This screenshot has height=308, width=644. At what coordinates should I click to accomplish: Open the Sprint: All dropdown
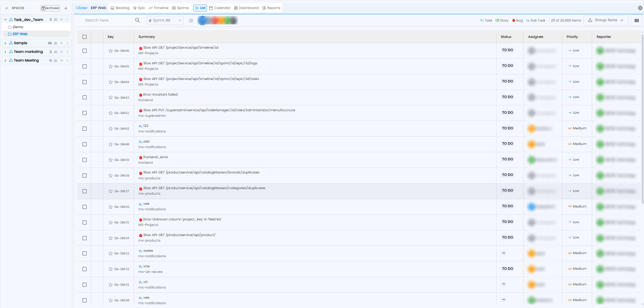[165, 21]
